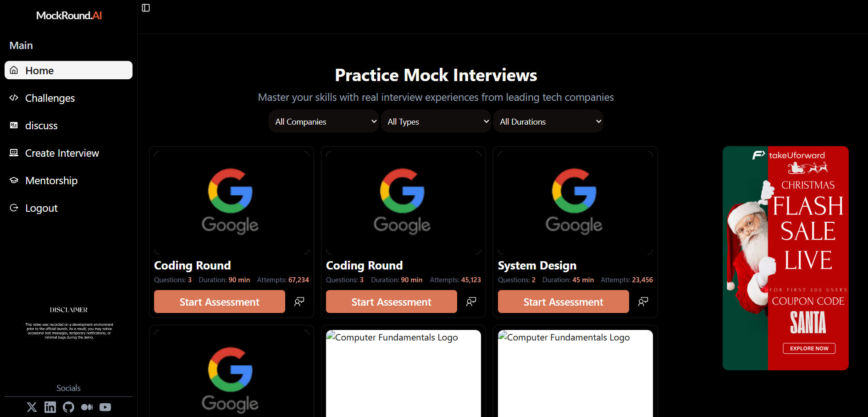Open the YouTube social link
868x417 pixels.
[x=105, y=407]
